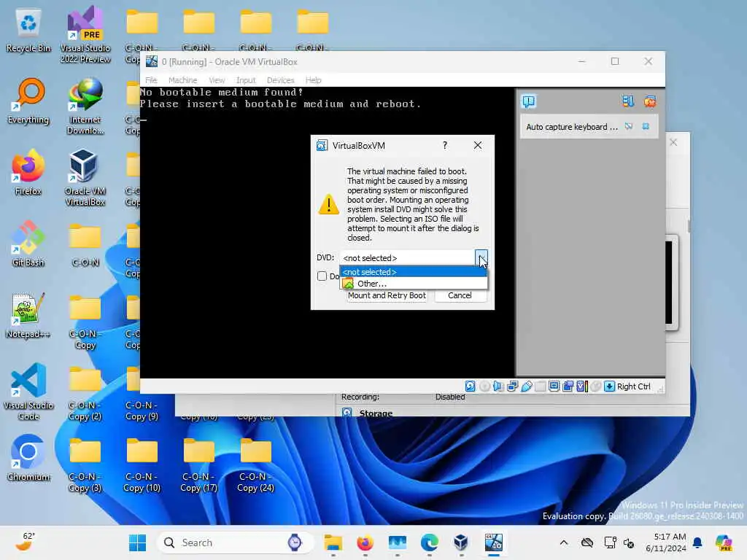Viewport: 747px width, 560px height.
Task: Click the keyboard capture Right Ctrl indicator
Action: 627,386
